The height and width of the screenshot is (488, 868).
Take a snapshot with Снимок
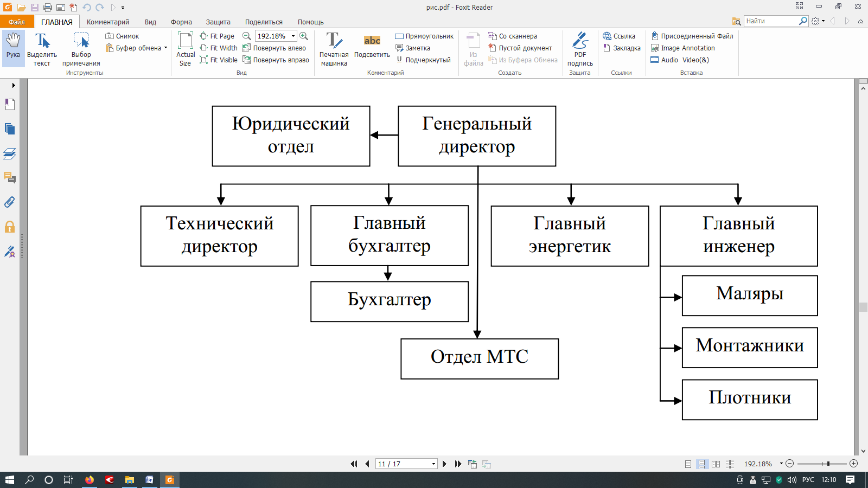(123, 36)
